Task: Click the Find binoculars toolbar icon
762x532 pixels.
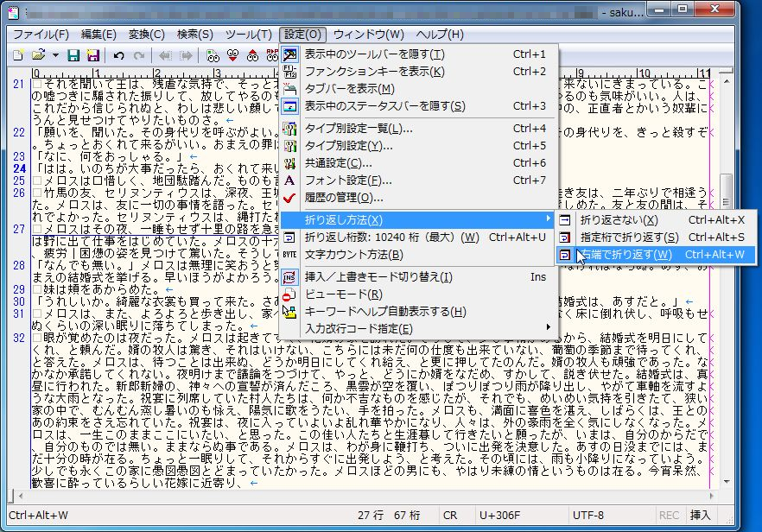Action: (x=213, y=56)
